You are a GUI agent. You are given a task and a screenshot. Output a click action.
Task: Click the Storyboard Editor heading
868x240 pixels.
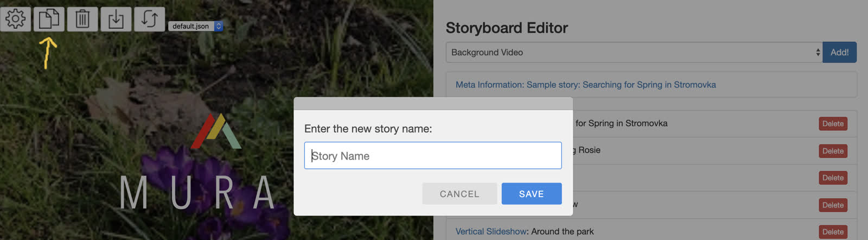click(x=507, y=28)
